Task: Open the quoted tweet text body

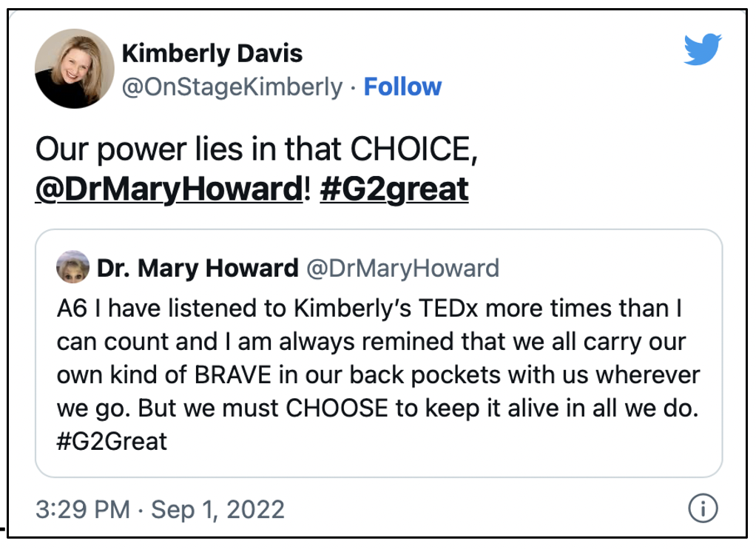Action: coord(378,374)
